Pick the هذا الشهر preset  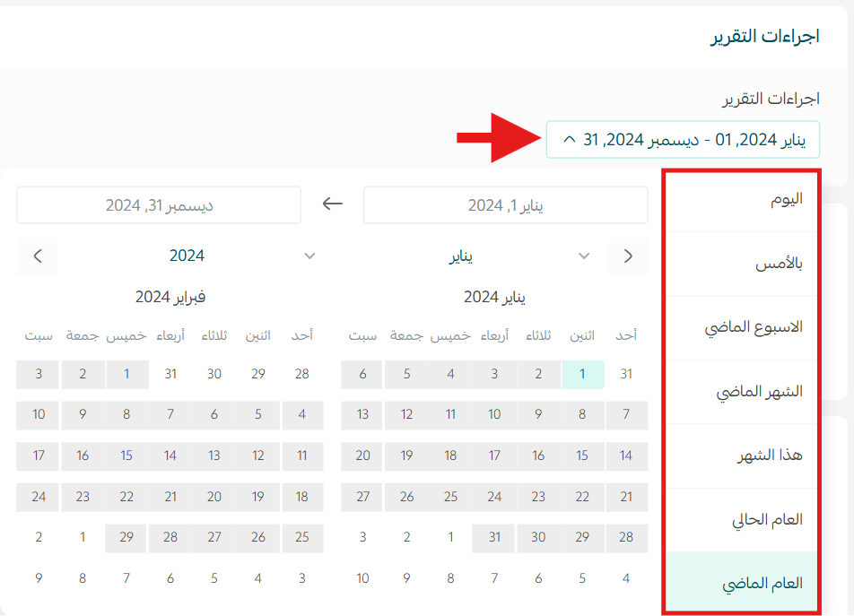click(x=741, y=455)
